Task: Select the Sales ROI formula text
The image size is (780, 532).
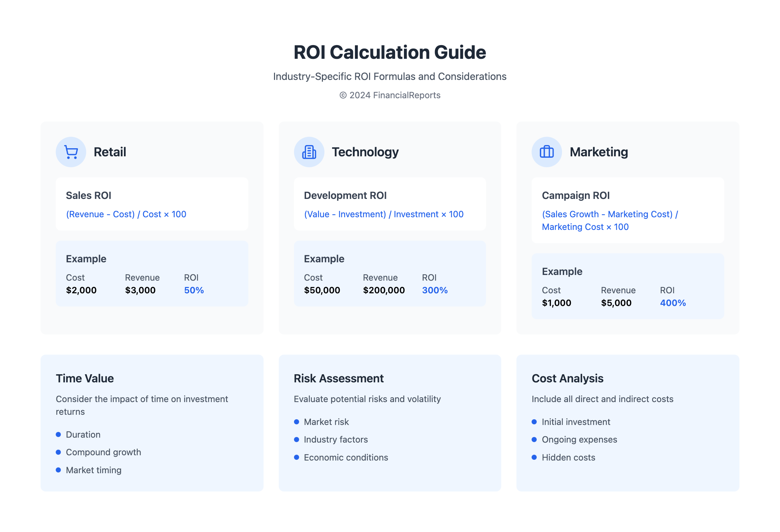Action: (126, 214)
